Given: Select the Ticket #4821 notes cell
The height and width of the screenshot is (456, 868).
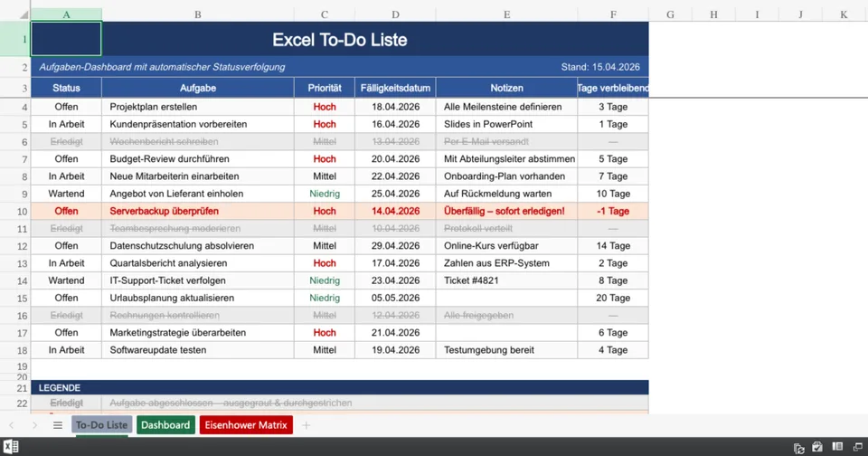Looking at the screenshot, I should tap(506, 280).
